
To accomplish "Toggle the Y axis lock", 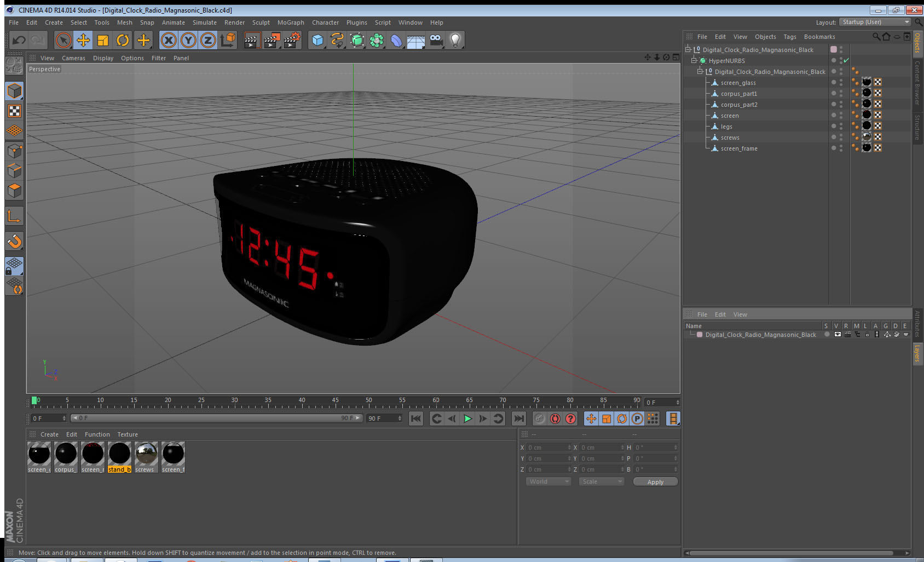I will coord(188,40).
